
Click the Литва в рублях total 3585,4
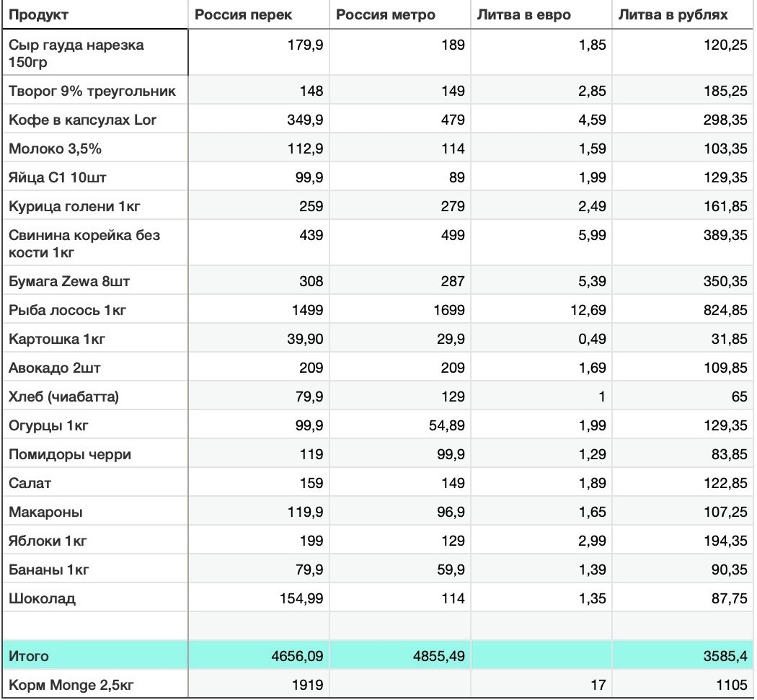pos(682,656)
